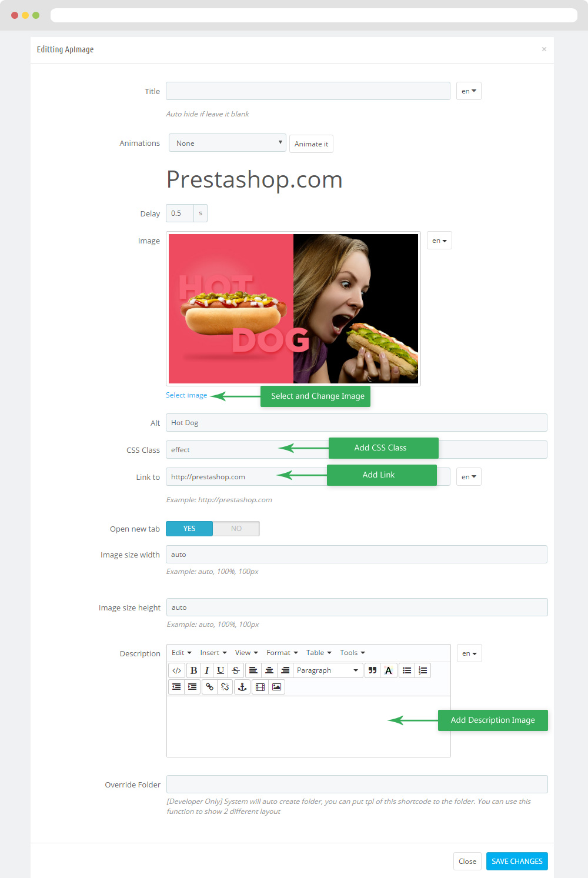Apply strikethrough formatting

coord(236,670)
